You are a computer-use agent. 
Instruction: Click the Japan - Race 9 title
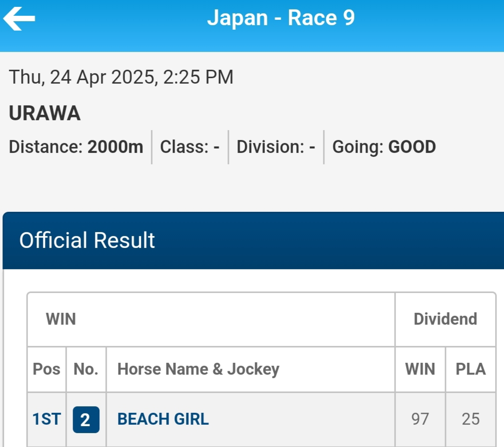tap(280, 18)
